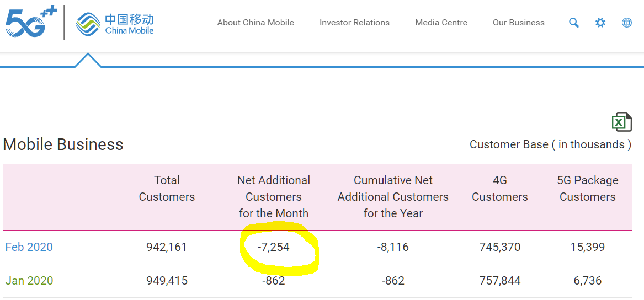644x300 pixels.
Task: Click Feb 2020 total customers 942,161
Action: click(167, 247)
